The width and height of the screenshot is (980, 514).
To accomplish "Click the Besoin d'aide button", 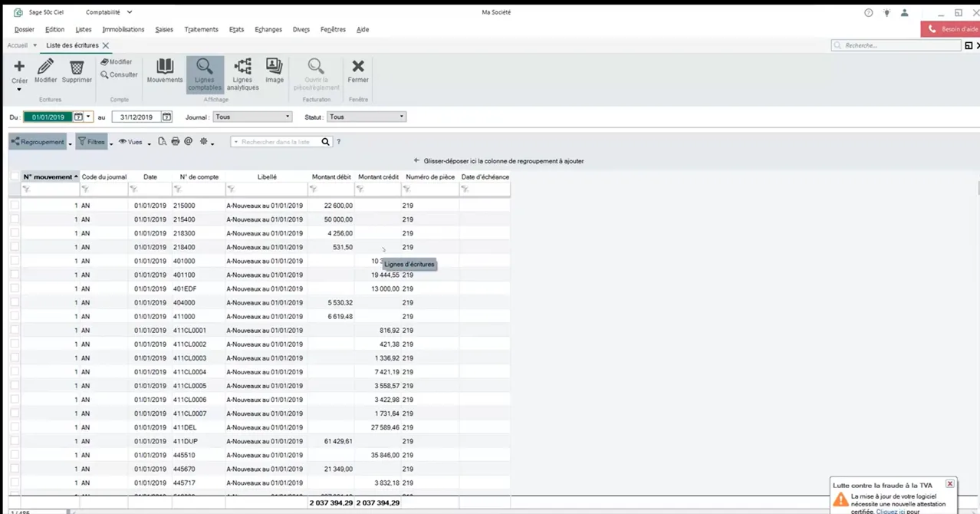I will tap(951, 29).
